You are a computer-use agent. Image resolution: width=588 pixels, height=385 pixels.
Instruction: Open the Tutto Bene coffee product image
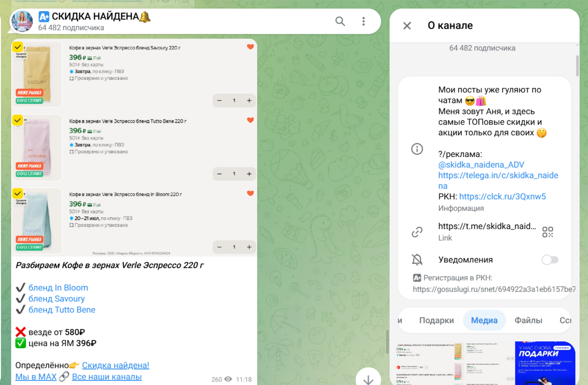pos(37,147)
